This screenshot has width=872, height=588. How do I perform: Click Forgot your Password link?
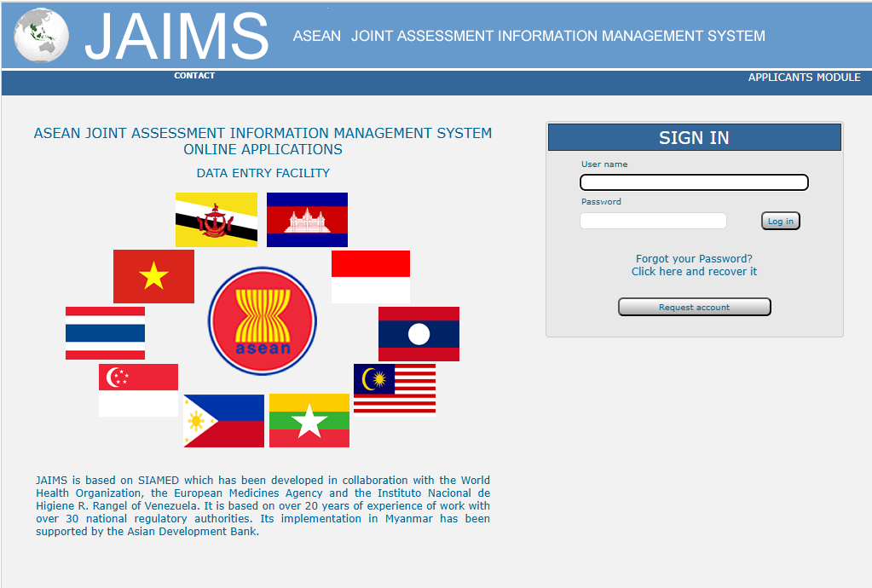tap(694, 258)
